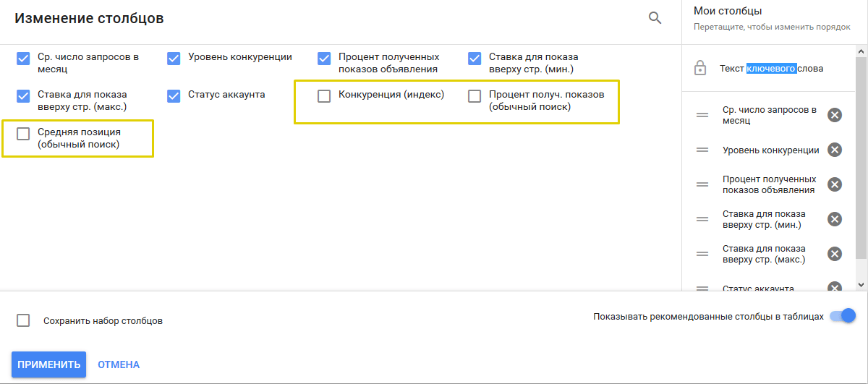Disable 'Показывать рекомендованные столбцы' toggle
Screen dimensions: 868x384
click(843, 316)
